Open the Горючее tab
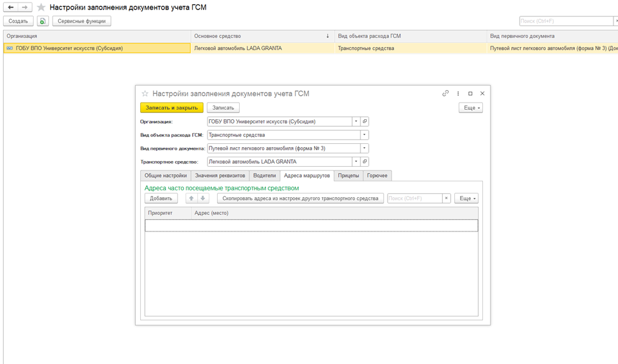The height and width of the screenshot is (364, 618). coord(377,176)
